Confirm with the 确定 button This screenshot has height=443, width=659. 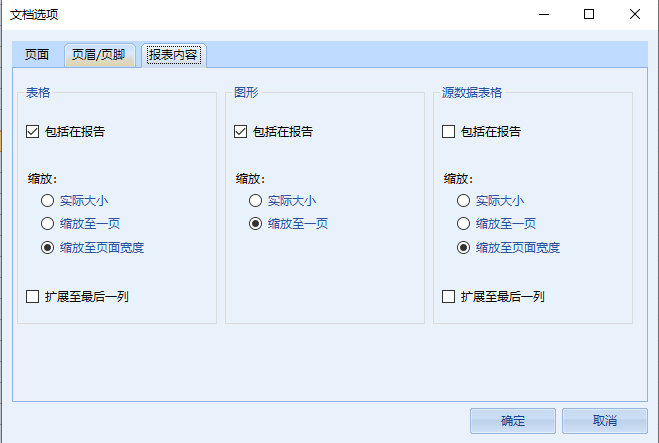pos(513,421)
